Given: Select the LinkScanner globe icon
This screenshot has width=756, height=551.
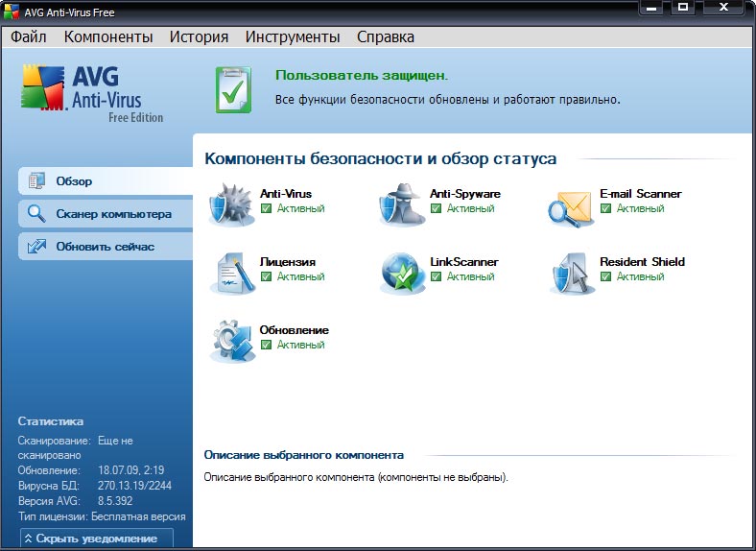Looking at the screenshot, I should [401, 273].
